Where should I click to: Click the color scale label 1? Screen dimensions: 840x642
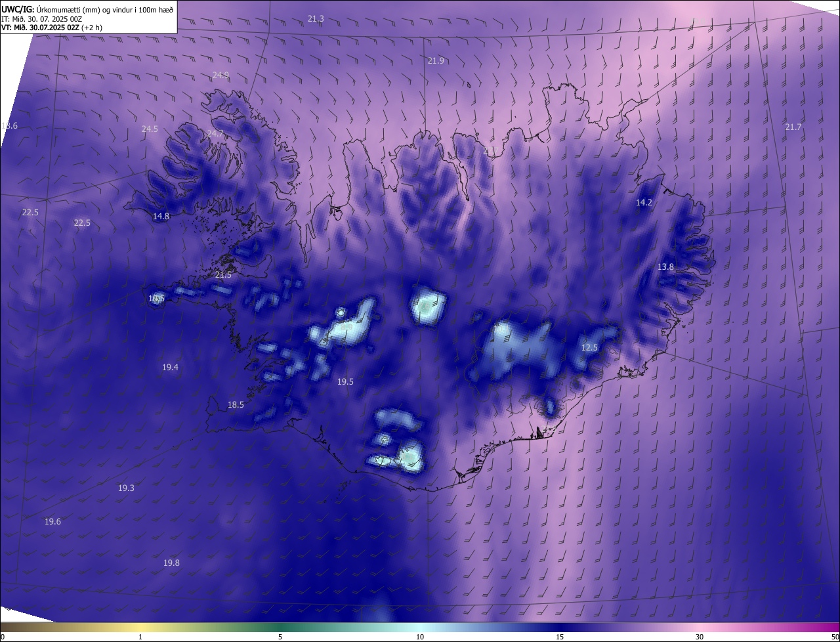(x=140, y=637)
